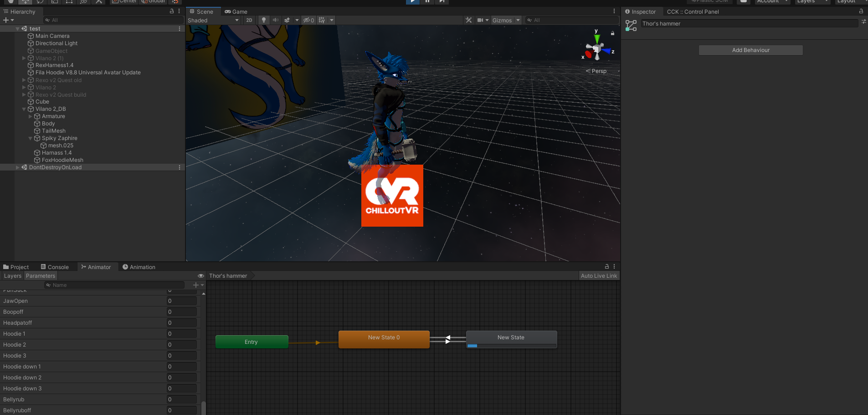This screenshot has height=415, width=868.
Task: Expand DontDestroyOnLoad scene
Action: point(17,167)
